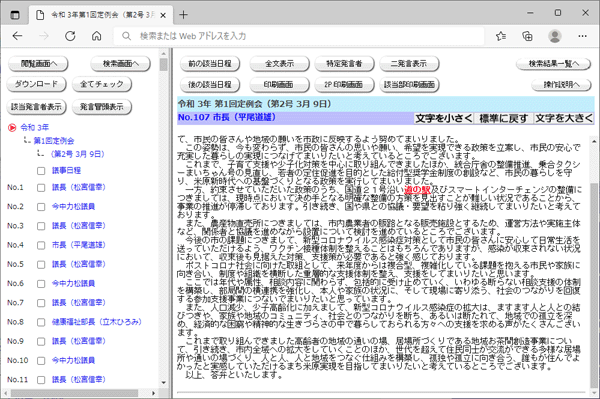600x399 pixels.
Task: Click the 該当発言者表示 button
Action: coord(36,107)
